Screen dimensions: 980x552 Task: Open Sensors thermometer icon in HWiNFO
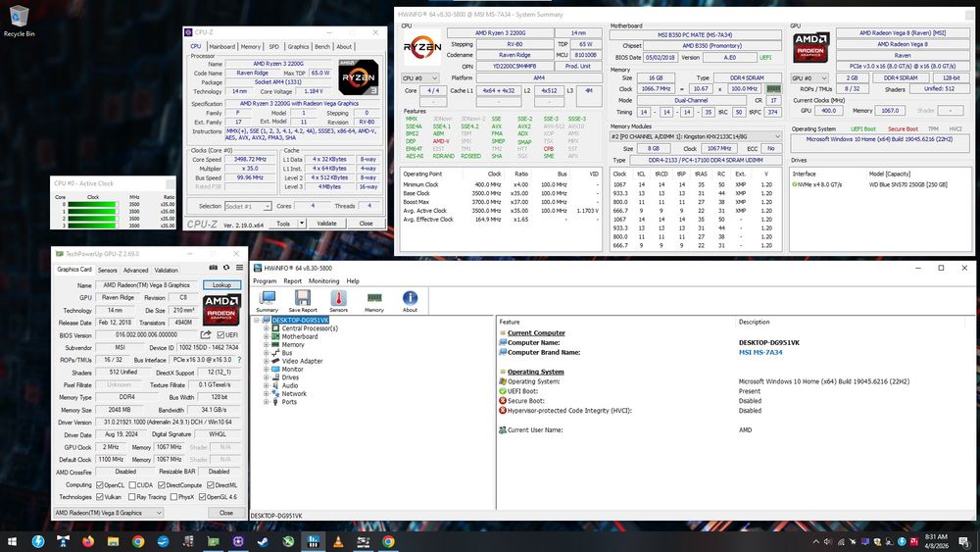click(338, 301)
